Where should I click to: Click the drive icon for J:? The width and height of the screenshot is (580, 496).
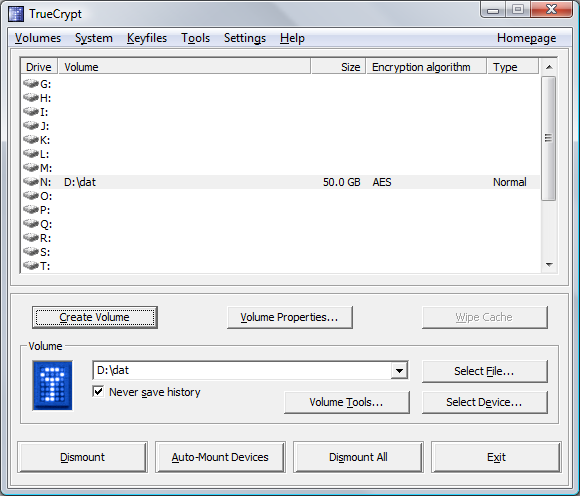coord(31,126)
